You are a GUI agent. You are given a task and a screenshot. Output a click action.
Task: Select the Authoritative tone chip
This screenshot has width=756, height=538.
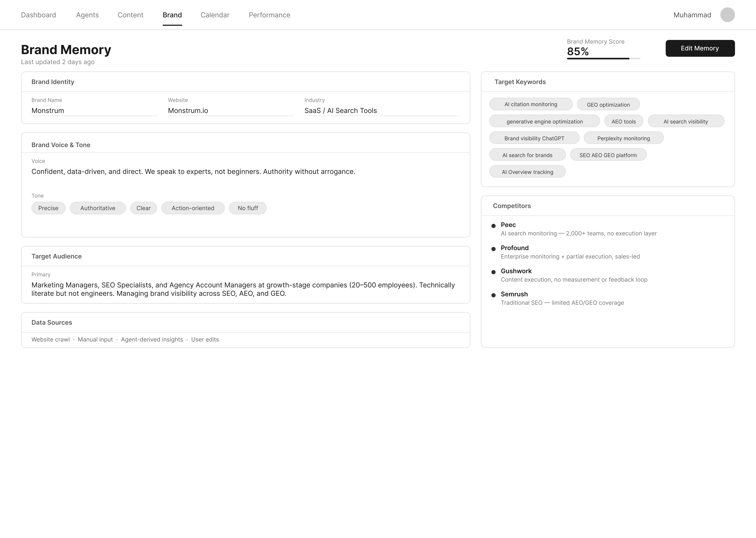click(x=98, y=208)
